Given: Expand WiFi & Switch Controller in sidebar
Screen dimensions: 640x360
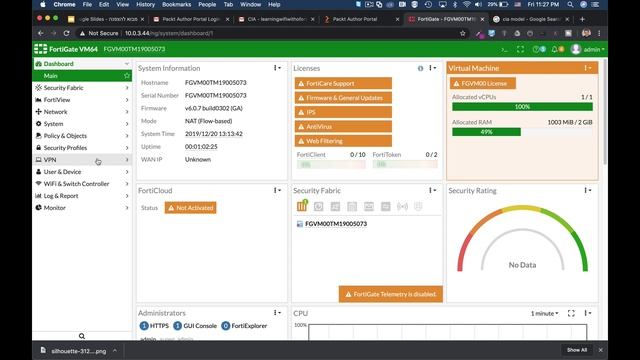Looking at the screenshot, I should pyautogui.click(x=82, y=184).
